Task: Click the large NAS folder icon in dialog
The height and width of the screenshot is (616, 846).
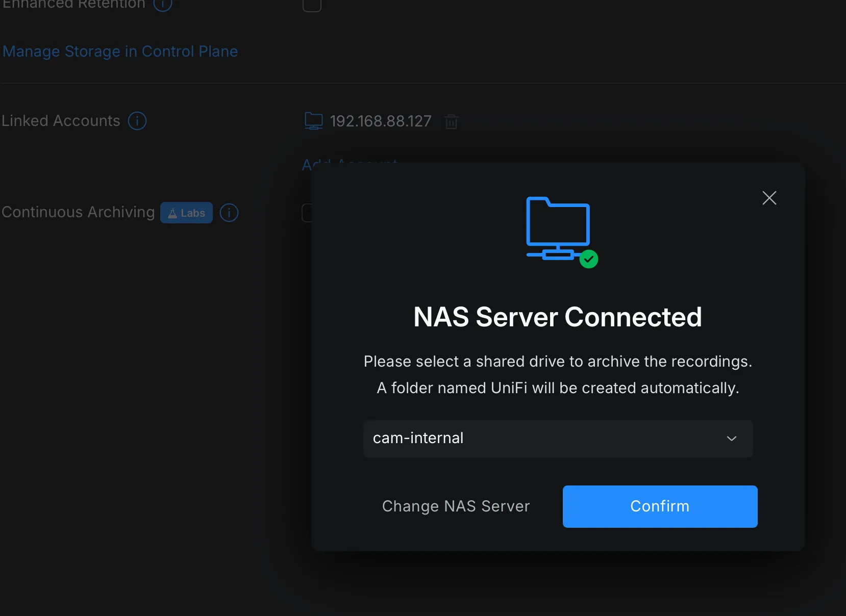Action: click(x=557, y=228)
